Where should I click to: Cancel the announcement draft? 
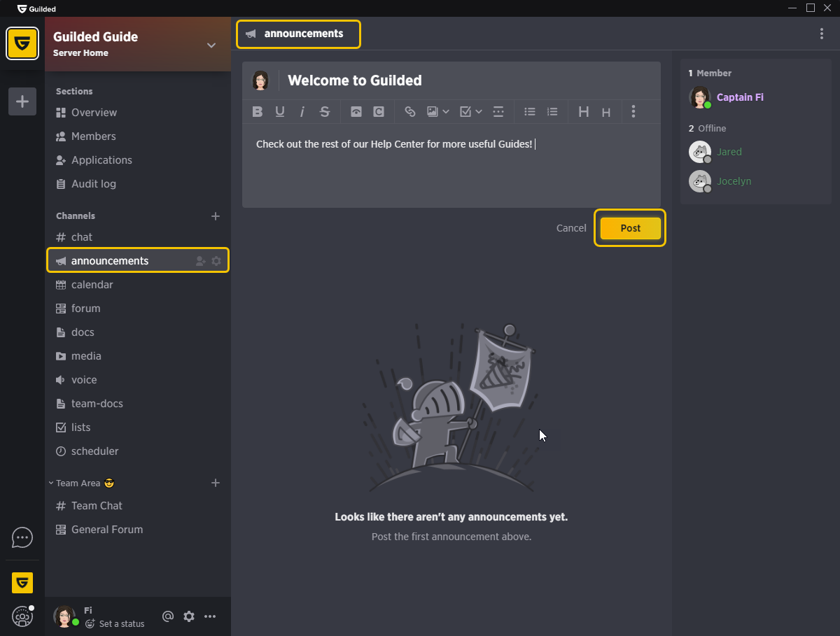pyautogui.click(x=571, y=228)
